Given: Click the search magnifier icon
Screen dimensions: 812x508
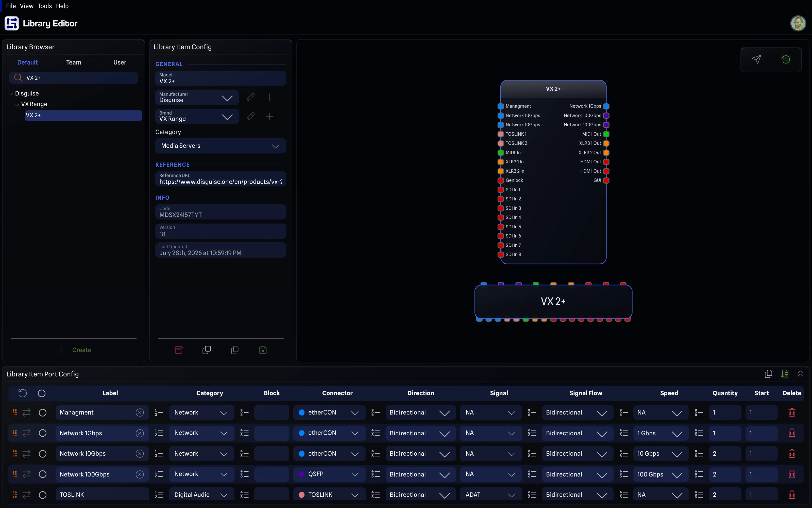Looking at the screenshot, I should click(18, 78).
